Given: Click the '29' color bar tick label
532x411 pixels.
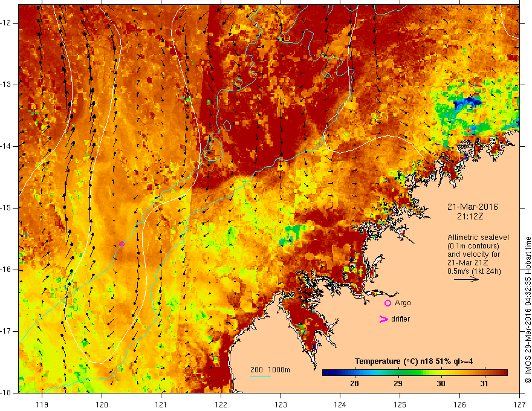Looking at the screenshot, I should 398,384.
